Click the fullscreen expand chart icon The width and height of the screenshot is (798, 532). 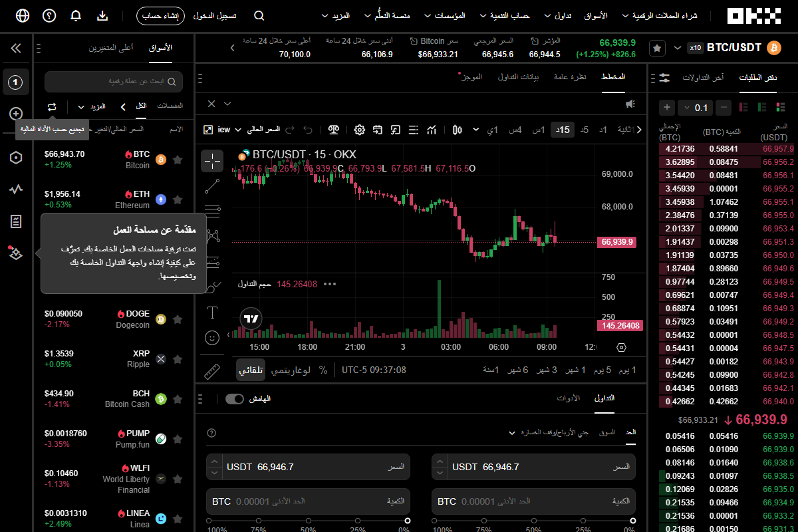[x=208, y=130]
